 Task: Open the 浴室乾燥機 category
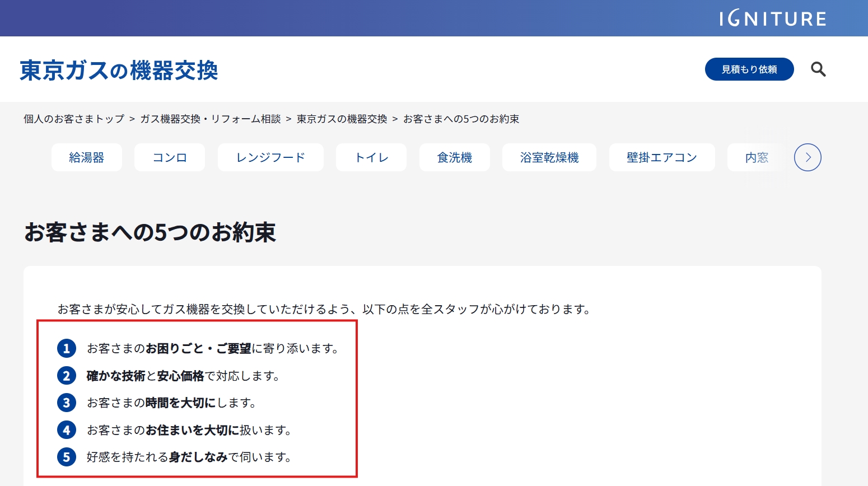tap(549, 158)
